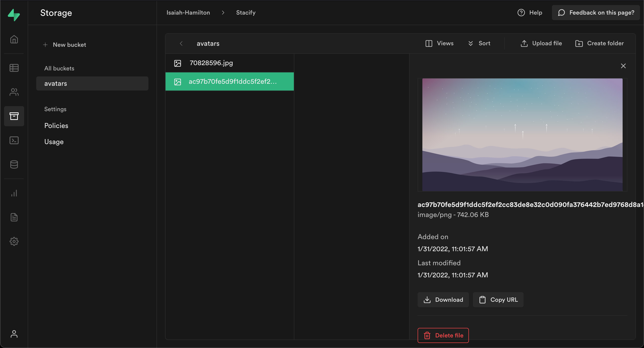Create a New bucket
This screenshot has width=644, height=348.
pyautogui.click(x=65, y=45)
